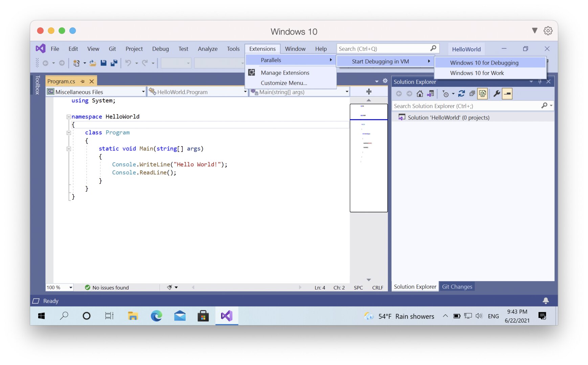The height and width of the screenshot is (365, 588).
Task: Switch to the Solution Explorer bottom tab
Action: pos(415,287)
